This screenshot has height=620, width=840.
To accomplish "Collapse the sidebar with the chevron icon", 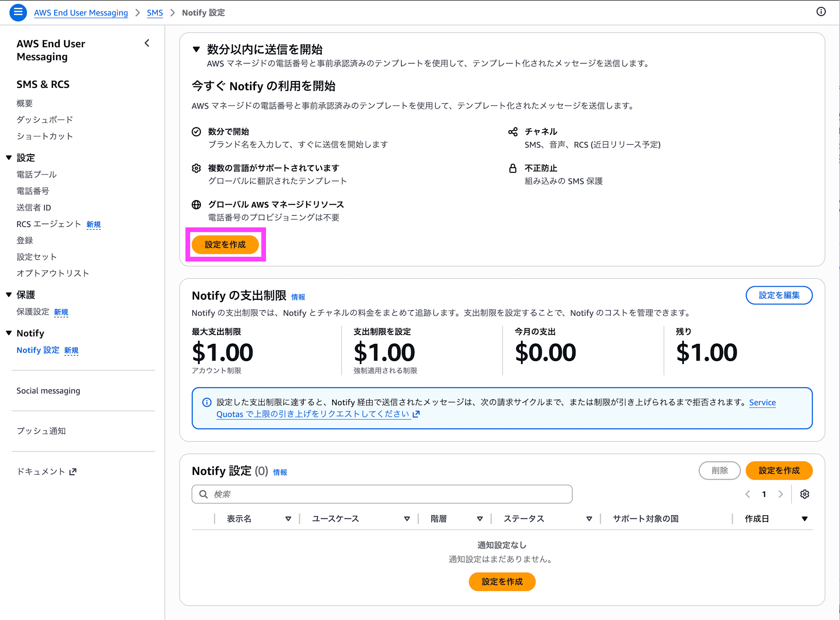I will pyautogui.click(x=147, y=43).
